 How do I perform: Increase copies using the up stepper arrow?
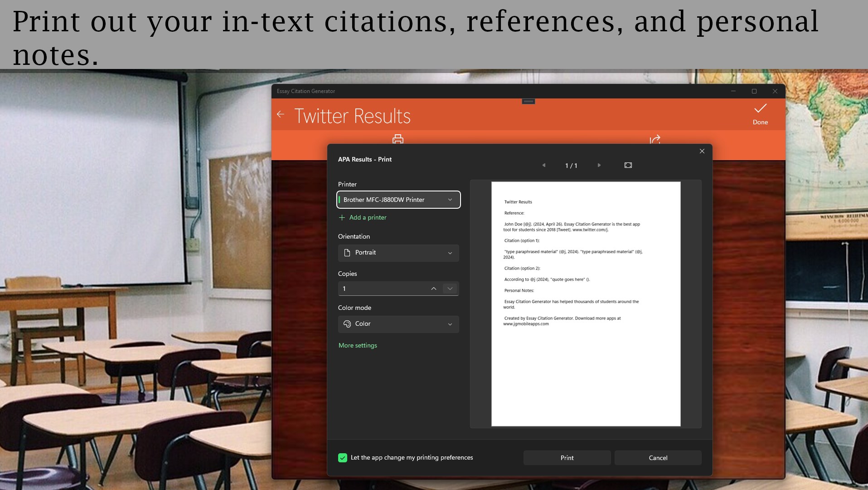click(433, 288)
